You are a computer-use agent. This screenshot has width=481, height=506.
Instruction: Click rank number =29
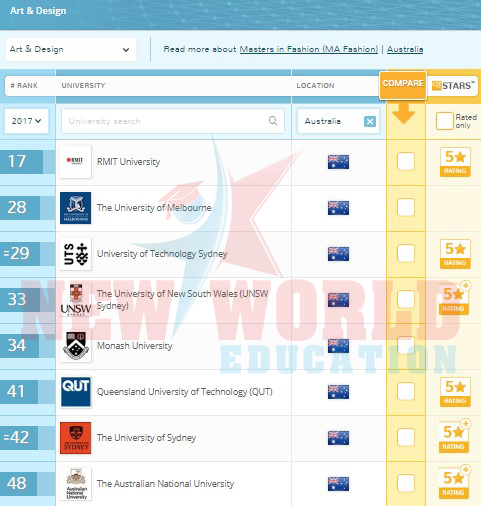click(16, 253)
